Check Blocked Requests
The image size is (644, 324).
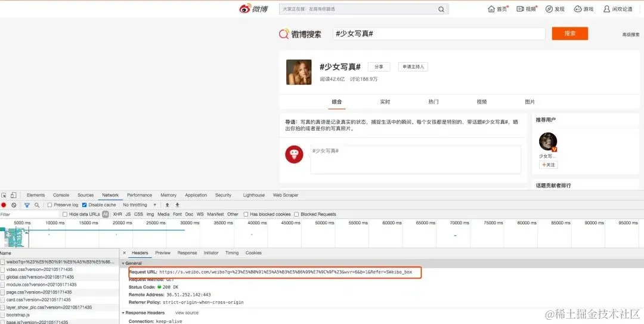296,214
